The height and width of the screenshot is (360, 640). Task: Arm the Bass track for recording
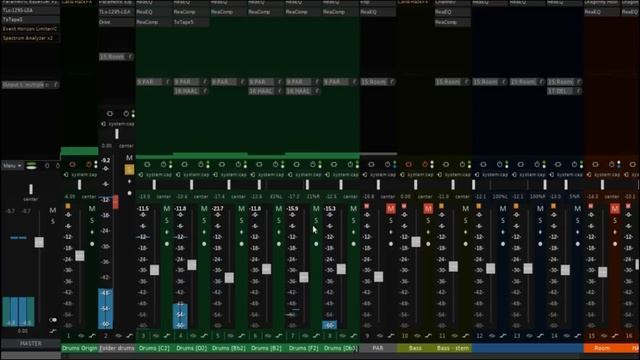click(x=408, y=164)
